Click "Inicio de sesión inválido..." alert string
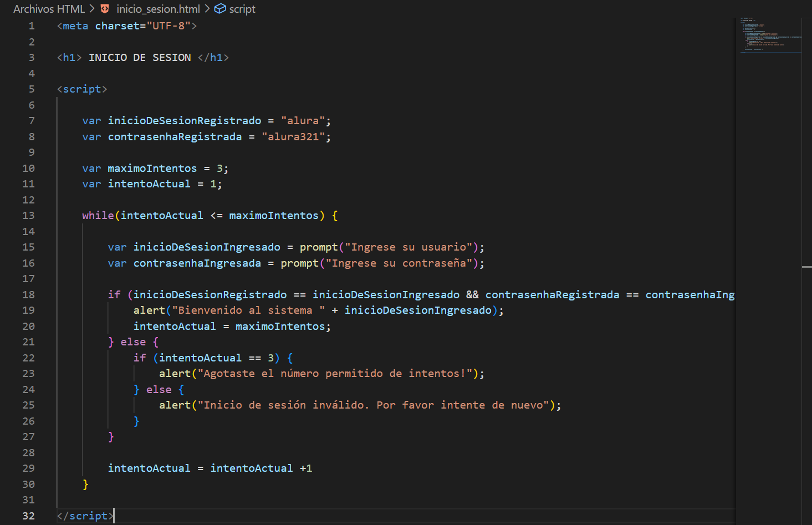Viewport: 812px width, 525px height. tap(373, 405)
